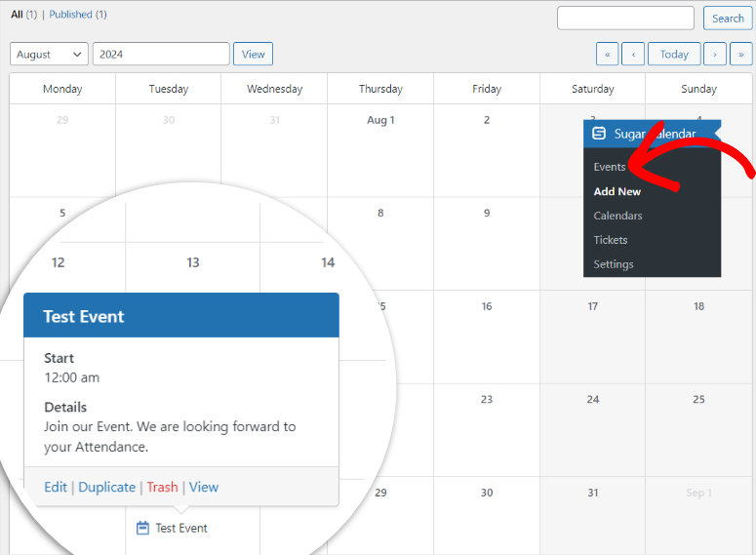Click View link in Test Event popup
This screenshot has width=756, height=555.
click(204, 487)
